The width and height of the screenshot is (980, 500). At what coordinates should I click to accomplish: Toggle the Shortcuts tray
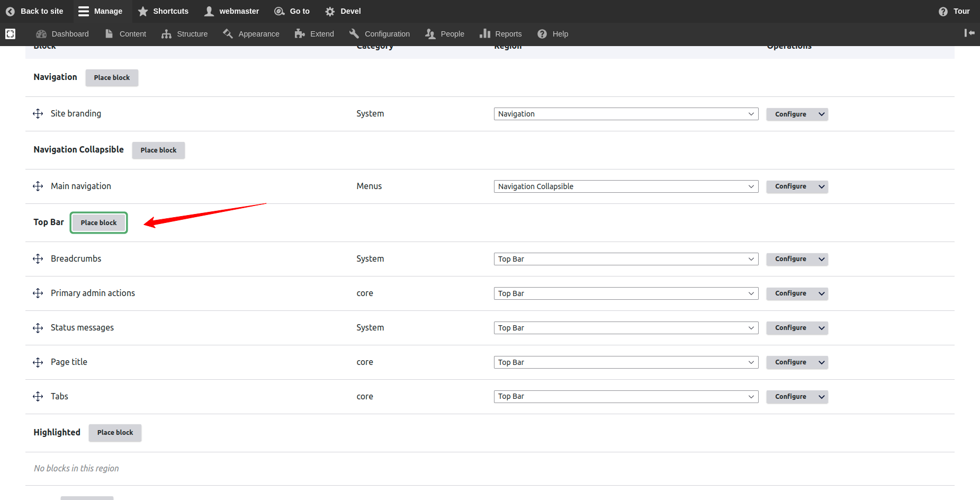163,11
